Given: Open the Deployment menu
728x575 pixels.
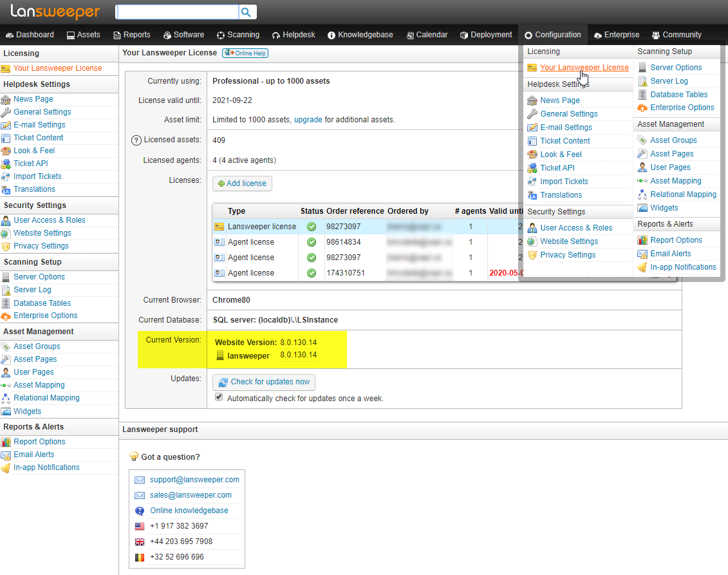Looking at the screenshot, I should click(485, 35).
